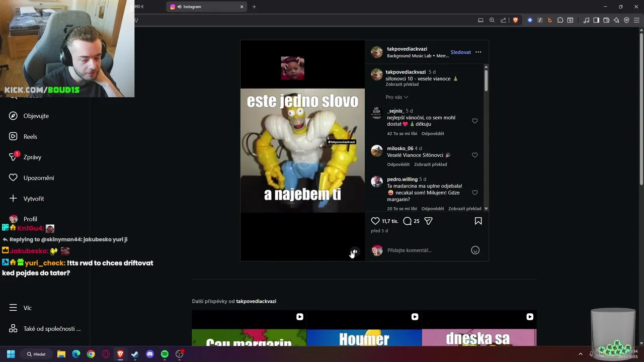
Task: Show hidden tray icons chevron
Action: 580,354
